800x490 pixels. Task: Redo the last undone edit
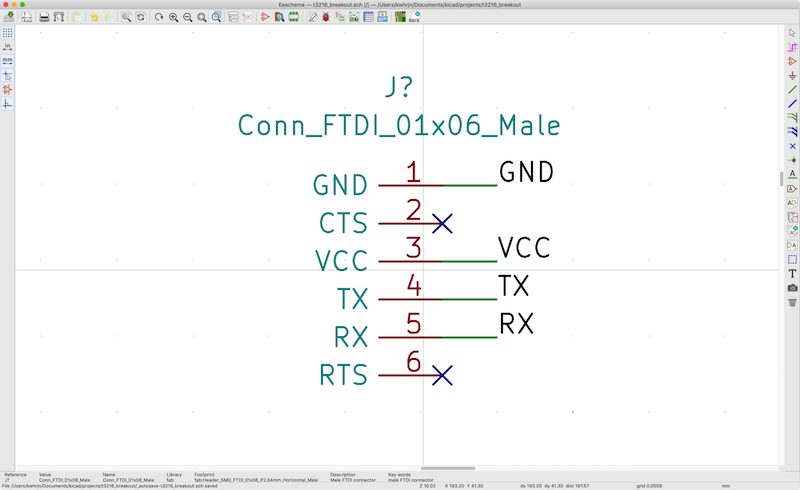pyautogui.click(x=108, y=17)
